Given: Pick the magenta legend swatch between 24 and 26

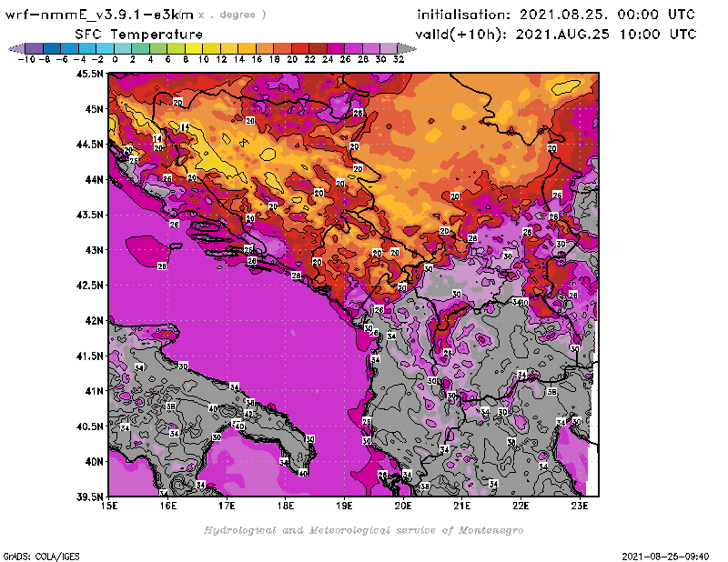Looking at the screenshot, I should pos(335,48).
